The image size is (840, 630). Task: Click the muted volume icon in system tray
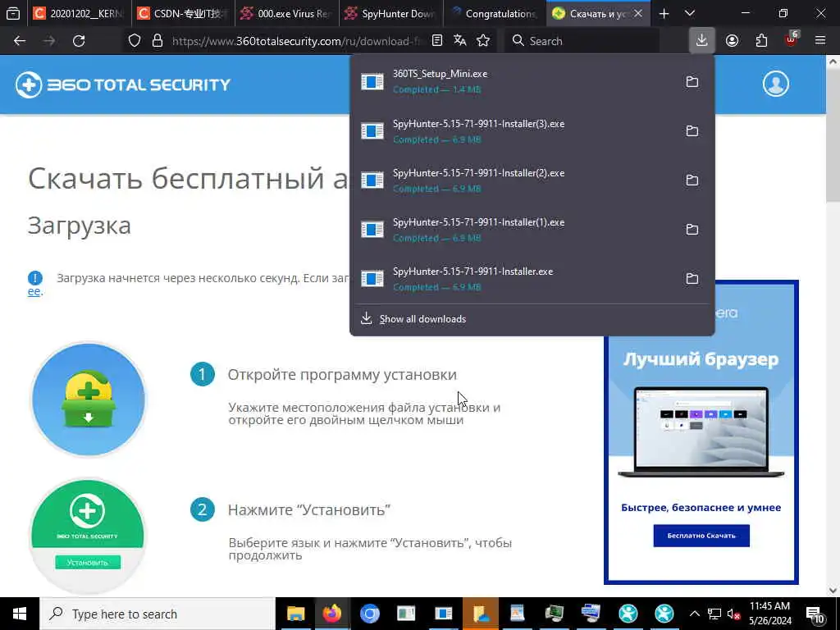click(732, 614)
